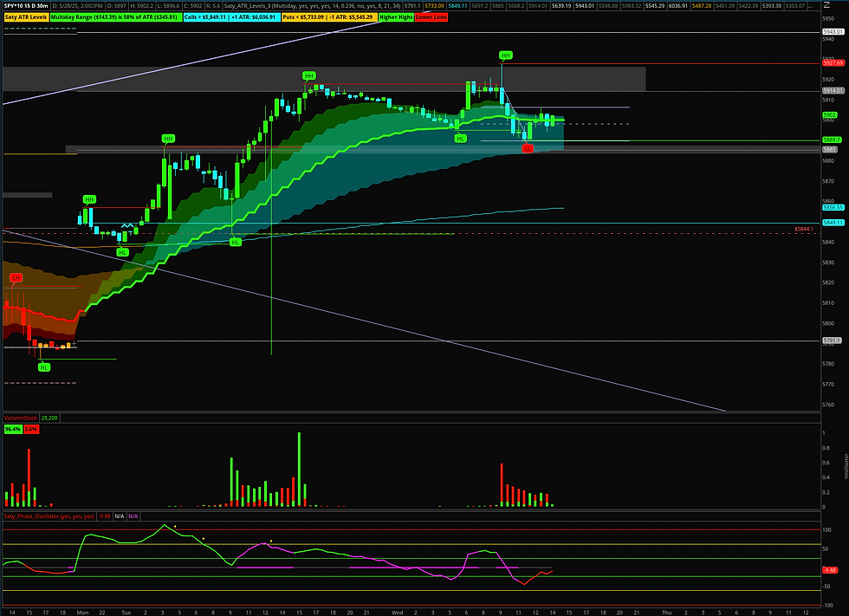Click the green 96.4% buy volume label
The height and width of the screenshot is (616, 849).
[x=12, y=429]
